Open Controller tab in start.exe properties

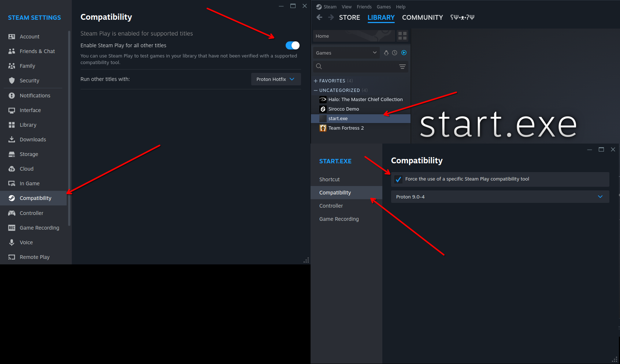[346, 206]
